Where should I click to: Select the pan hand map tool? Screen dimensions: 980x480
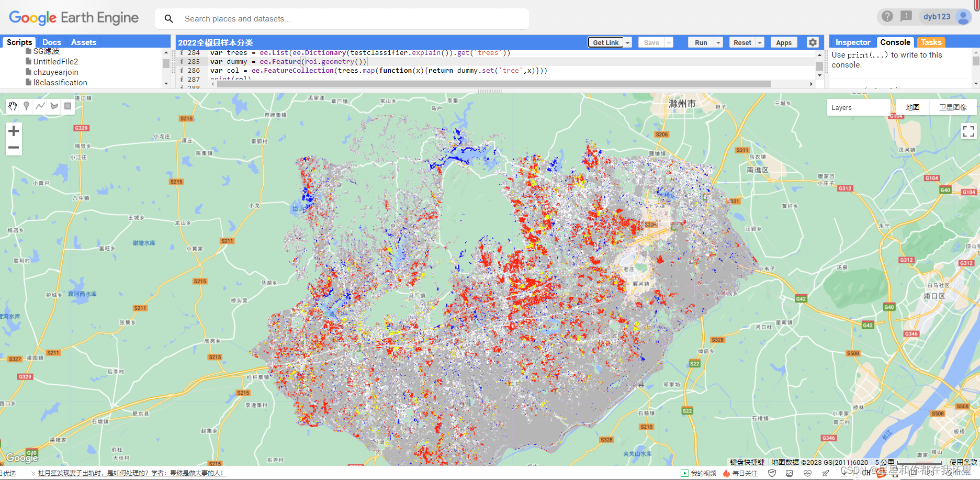[13, 106]
